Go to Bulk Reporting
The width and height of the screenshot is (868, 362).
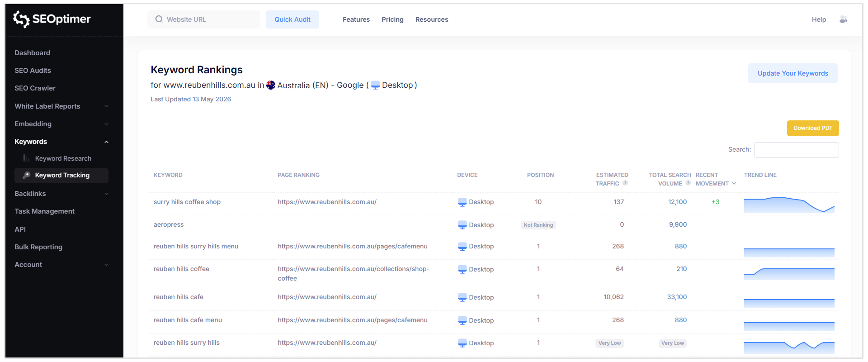pos(38,247)
